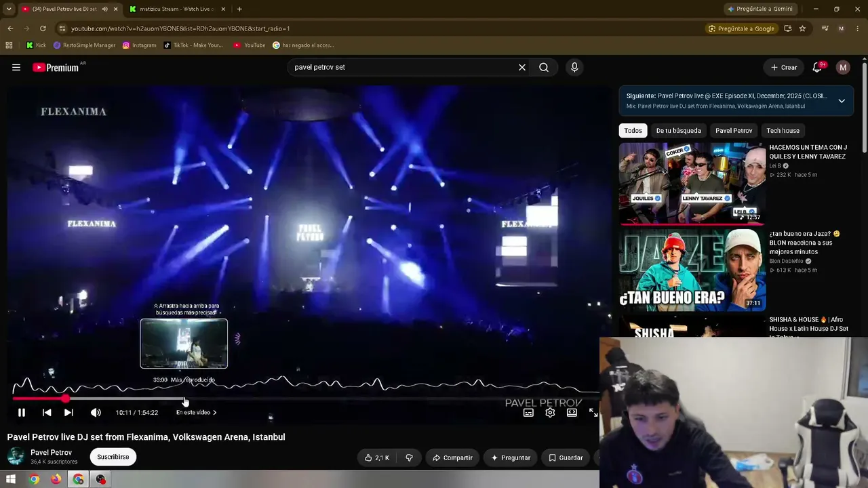
Task: Select the Todos filter chip
Action: tap(633, 130)
